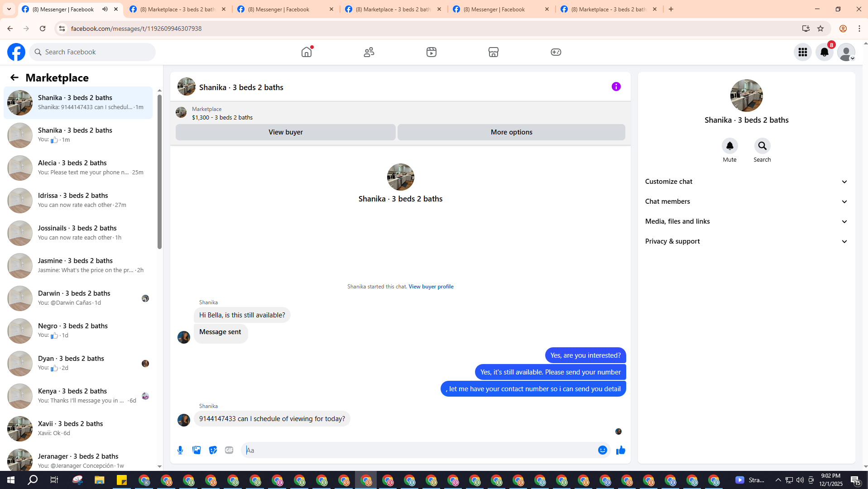The height and width of the screenshot is (489, 868).
Task: Open Darwin's 3 beds 2 baths chat
Action: tap(78, 298)
